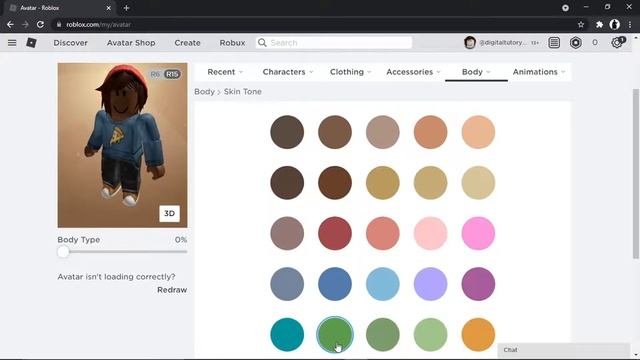Expand the Clothing dropdown

[x=350, y=72]
